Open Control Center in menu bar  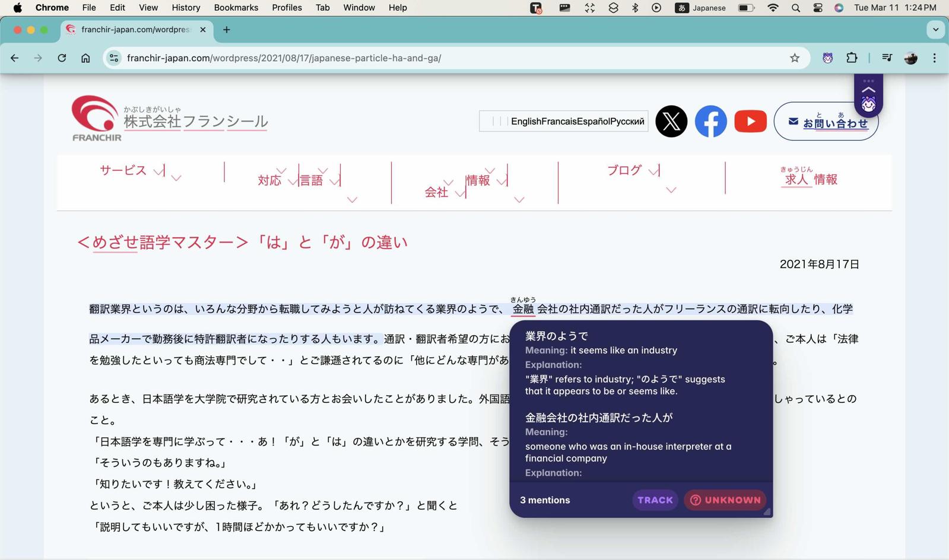click(x=817, y=8)
